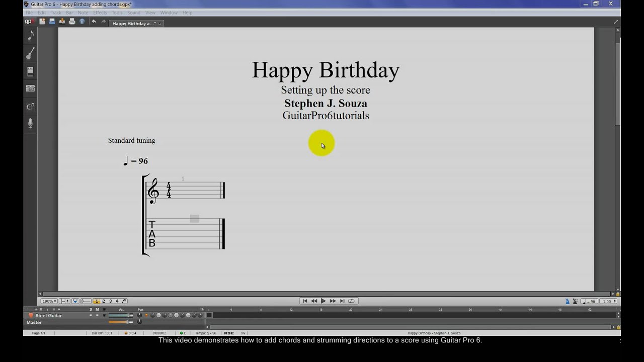Save the current file
644x362 pixels.
[x=62, y=21]
